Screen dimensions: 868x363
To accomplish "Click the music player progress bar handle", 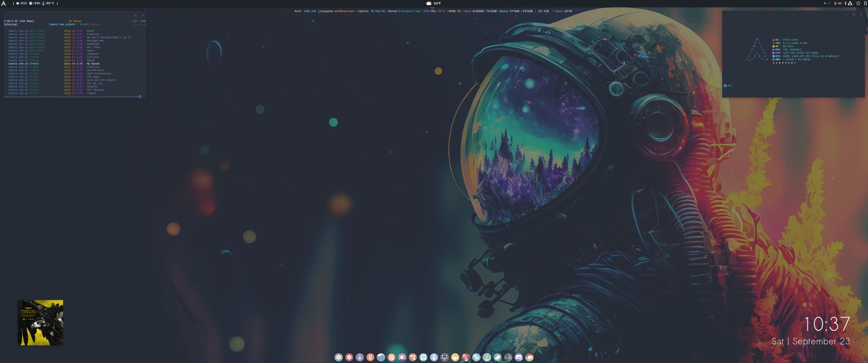I will (140, 97).
